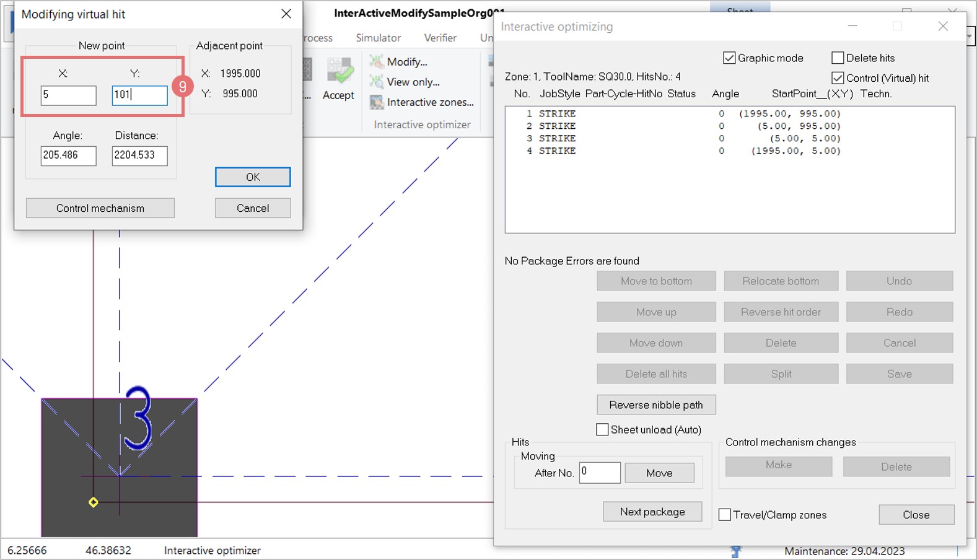Select the View only... tool
The image size is (977, 560).
pyautogui.click(x=412, y=82)
